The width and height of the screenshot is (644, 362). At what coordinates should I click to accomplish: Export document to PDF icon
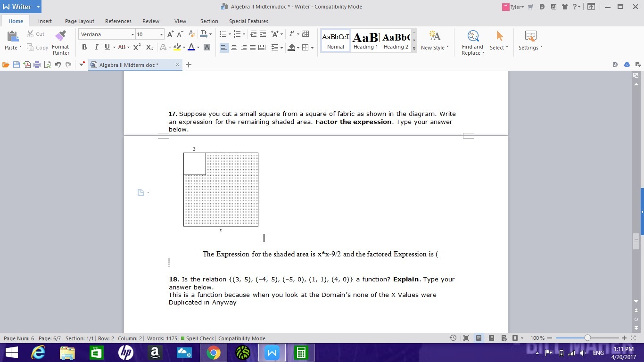27,65
